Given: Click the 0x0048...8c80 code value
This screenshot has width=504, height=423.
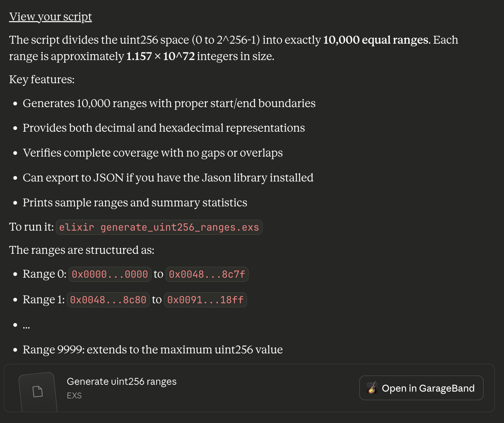Looking at the screenshot, I should (108, 300).
